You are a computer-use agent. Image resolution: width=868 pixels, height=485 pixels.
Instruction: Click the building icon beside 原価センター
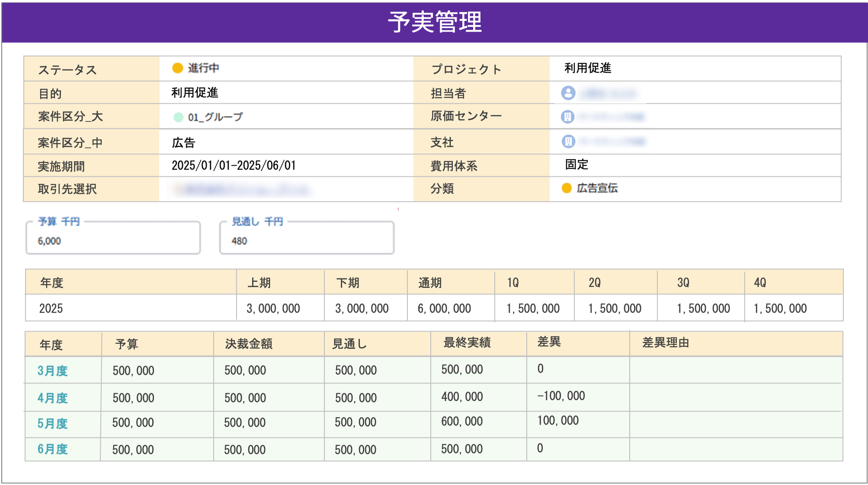coord(568,117)
